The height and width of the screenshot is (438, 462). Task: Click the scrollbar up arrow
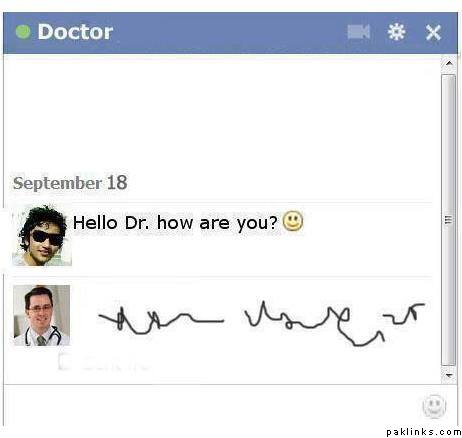449,63
